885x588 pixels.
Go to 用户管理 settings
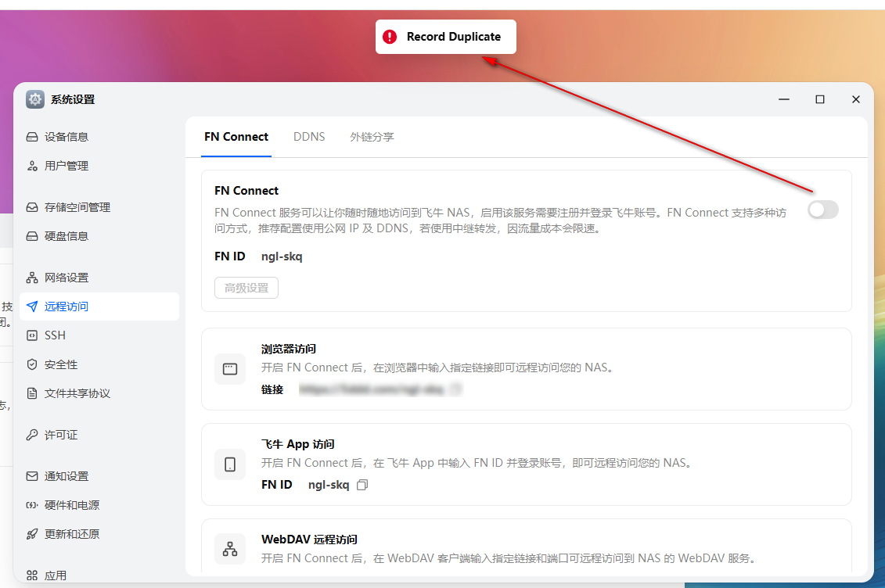point(99,166)
